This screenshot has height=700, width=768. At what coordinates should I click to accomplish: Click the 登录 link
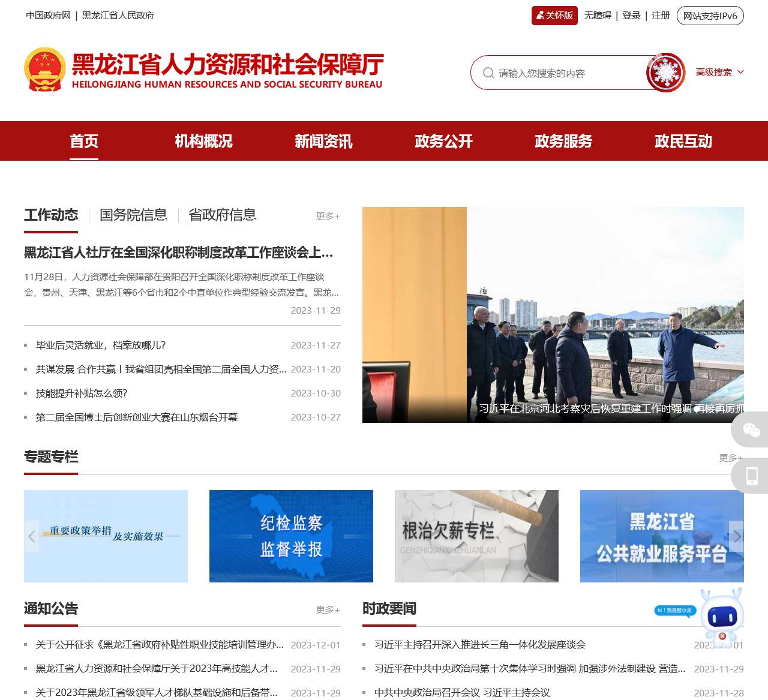(631, 16)
